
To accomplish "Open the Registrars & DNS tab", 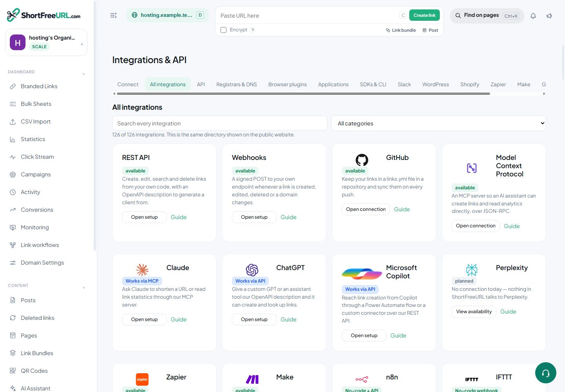I will point(237,84).
